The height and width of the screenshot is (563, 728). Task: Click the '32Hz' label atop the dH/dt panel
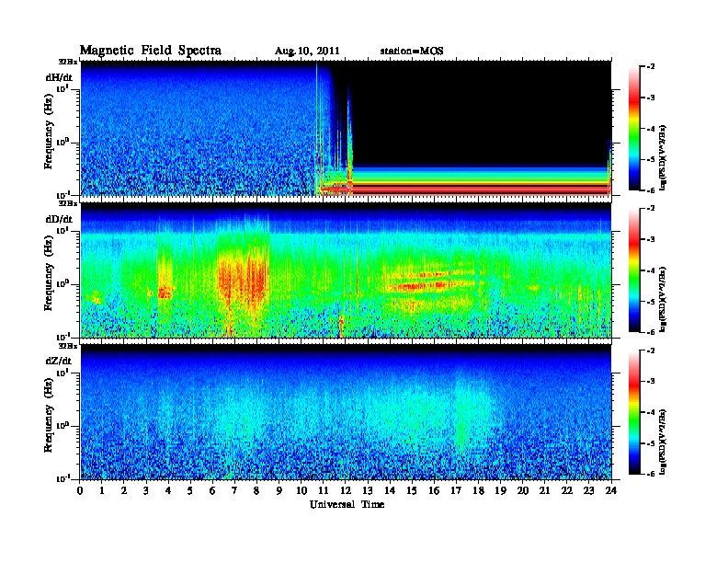click(x=67, y=62)
